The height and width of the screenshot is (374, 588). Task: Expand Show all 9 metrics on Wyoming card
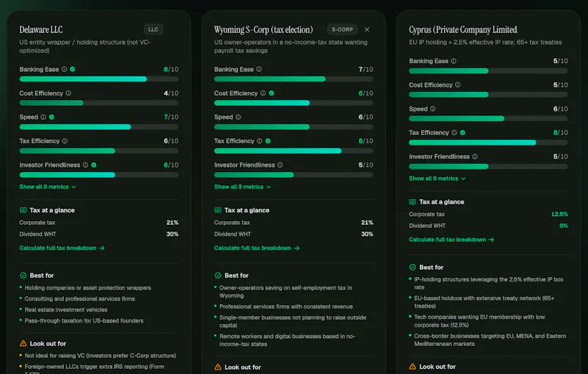tap(243, 187)
